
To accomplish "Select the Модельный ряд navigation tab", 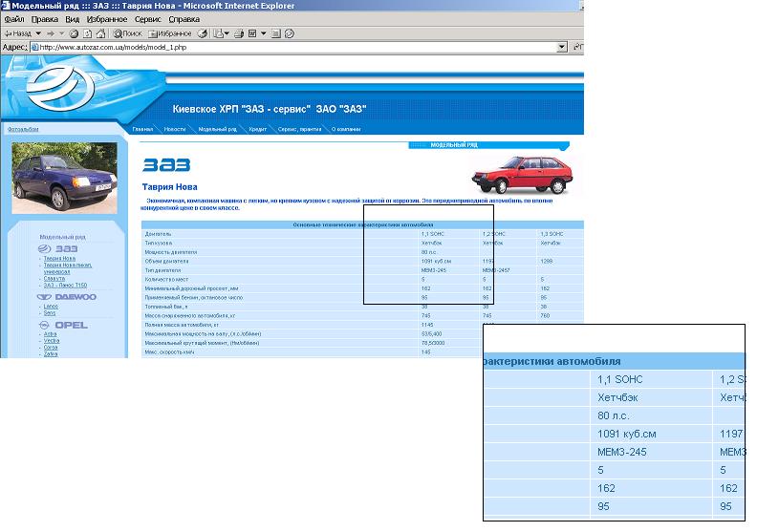I will (217, 128).
